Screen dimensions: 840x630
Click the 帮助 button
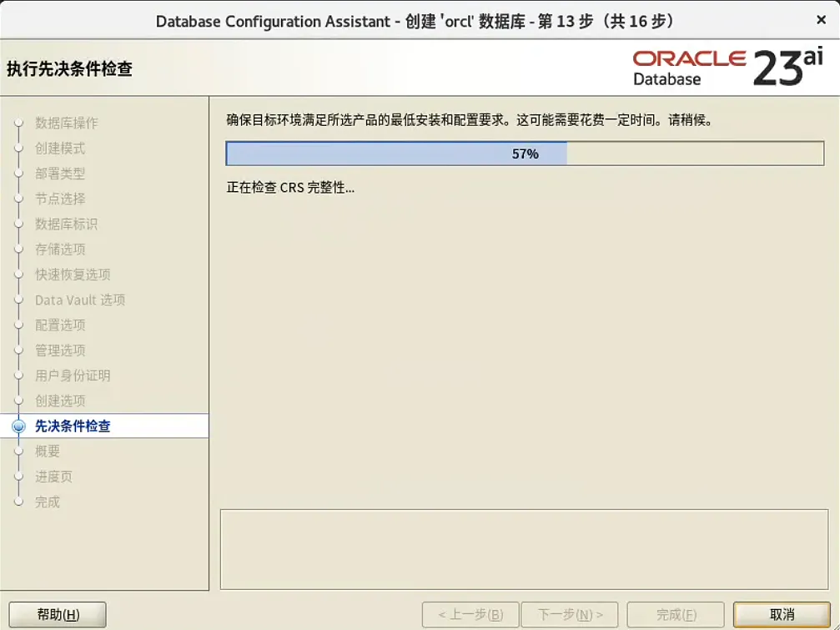click(57, 613)
